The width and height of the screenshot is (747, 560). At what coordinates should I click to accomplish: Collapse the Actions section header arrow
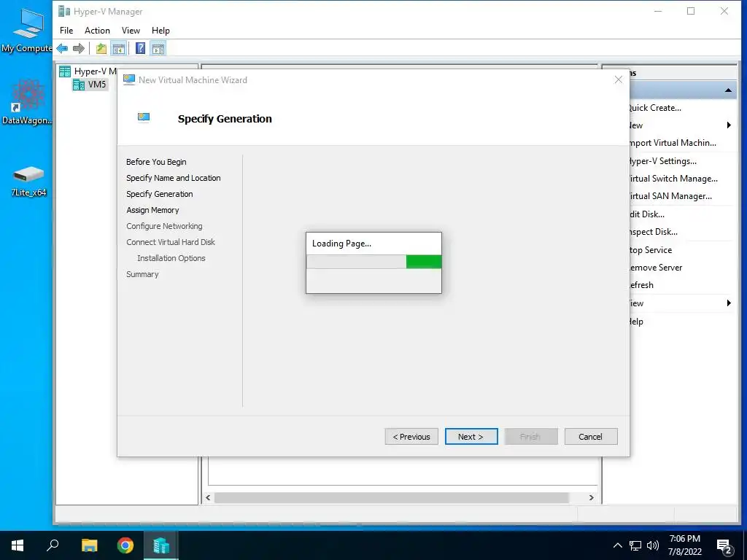pos(728,90)
